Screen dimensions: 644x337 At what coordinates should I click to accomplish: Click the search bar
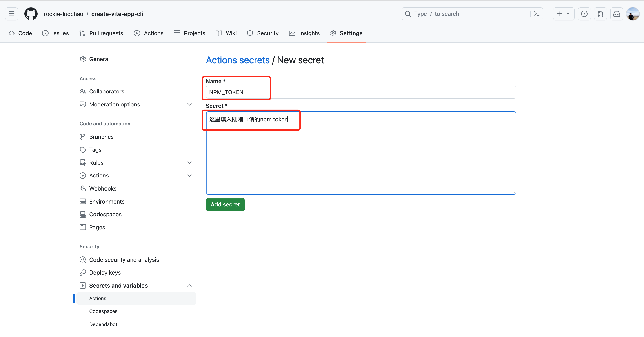(x=472, y=14)
